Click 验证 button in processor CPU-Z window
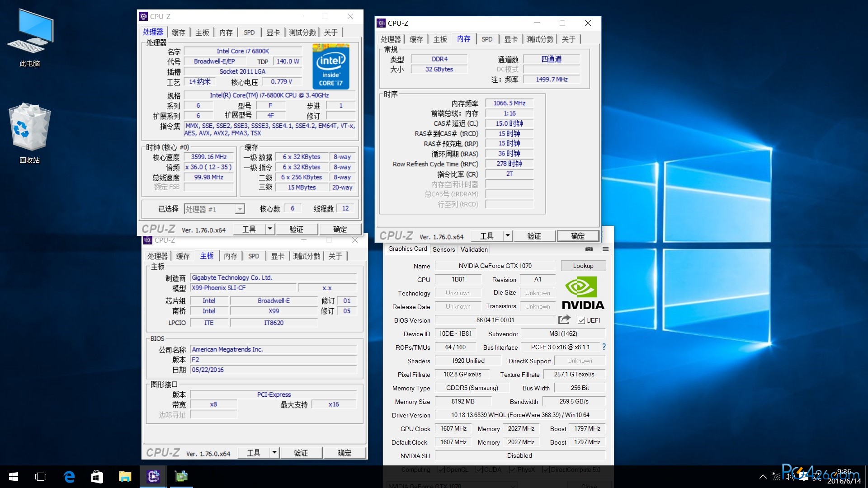 click(297, 229)
